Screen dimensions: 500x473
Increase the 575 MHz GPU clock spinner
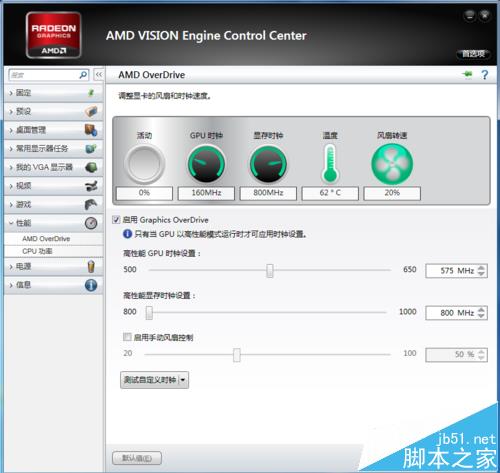click(x=481, y=267)
